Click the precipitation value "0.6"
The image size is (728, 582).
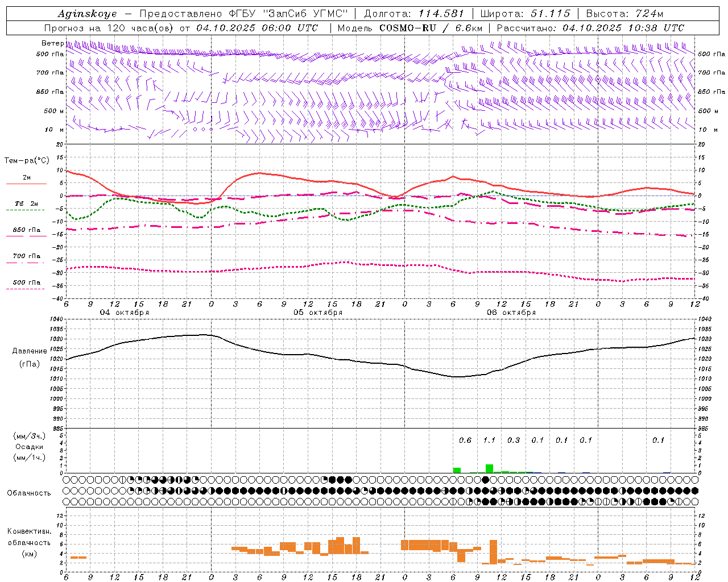[x=465, y=440]
